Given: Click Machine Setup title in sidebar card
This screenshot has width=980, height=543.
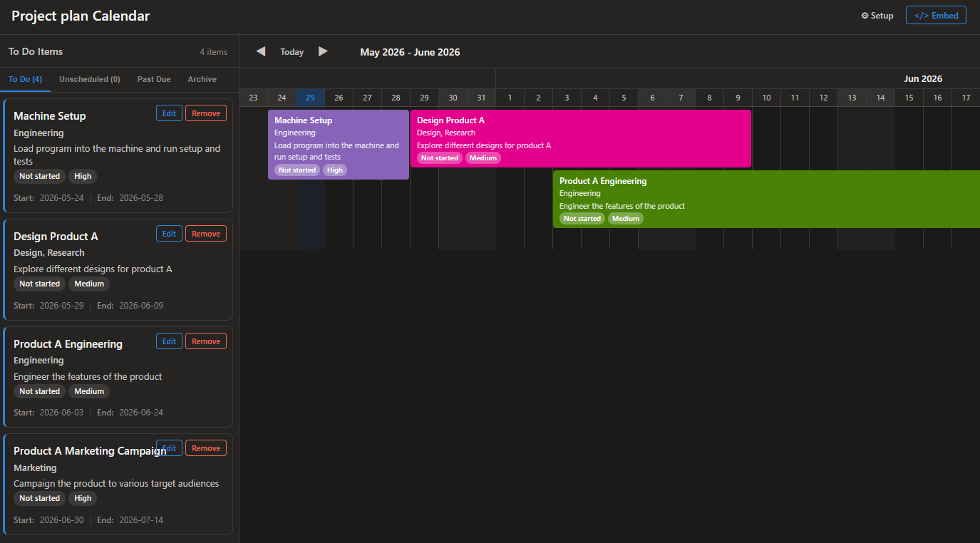Looking at the screenshot, I should point(50,116).
